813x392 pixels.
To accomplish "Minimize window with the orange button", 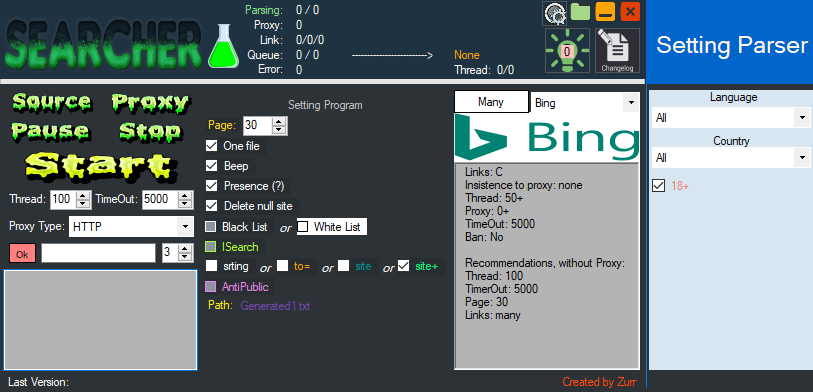I will pyautogui.click(x=605, y=11).
